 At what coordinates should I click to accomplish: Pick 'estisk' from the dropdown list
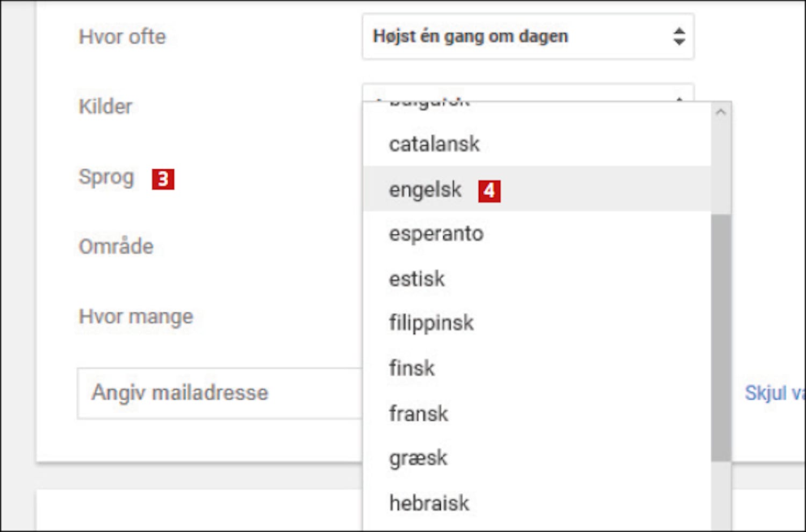tap(417, 279)
